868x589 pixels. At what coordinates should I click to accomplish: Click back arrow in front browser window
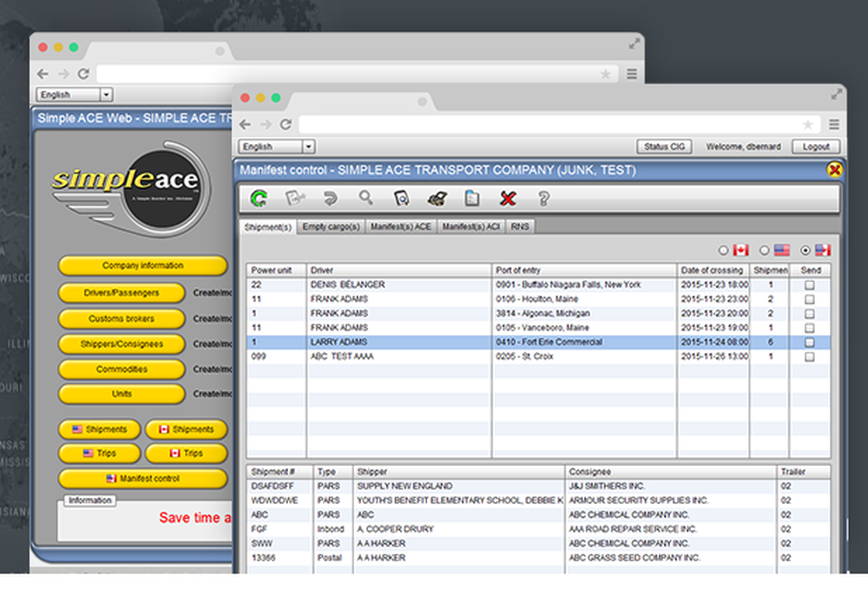246,124
